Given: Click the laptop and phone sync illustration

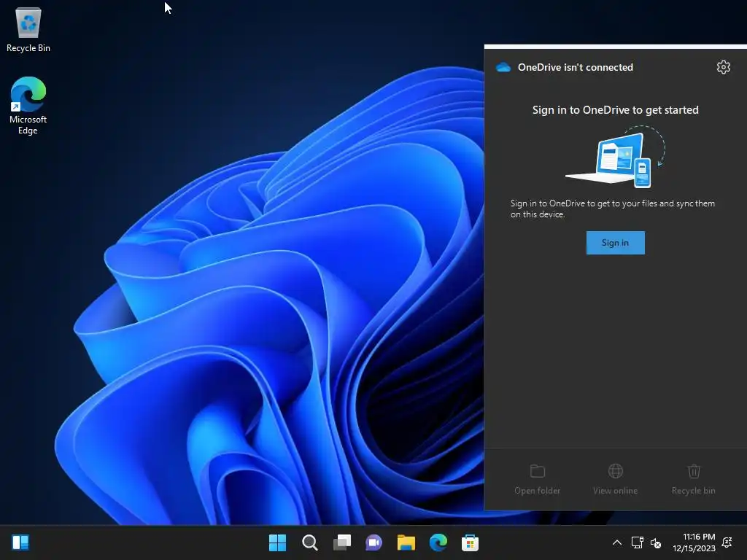Looking at the screenshot, I should 616,157.
